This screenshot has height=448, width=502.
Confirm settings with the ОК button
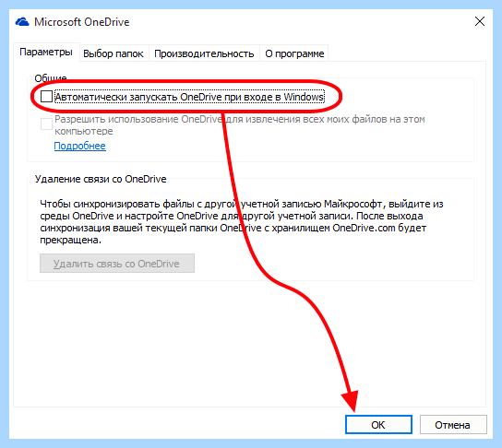click(378, 424)
